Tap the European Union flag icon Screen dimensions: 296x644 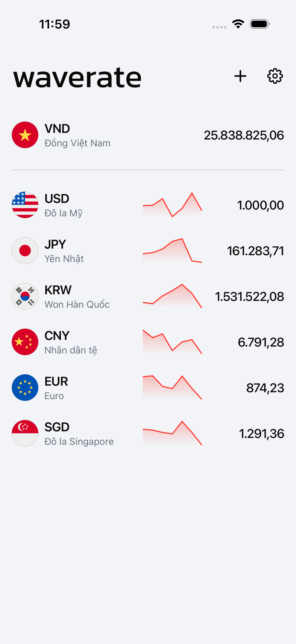[25, 388]
